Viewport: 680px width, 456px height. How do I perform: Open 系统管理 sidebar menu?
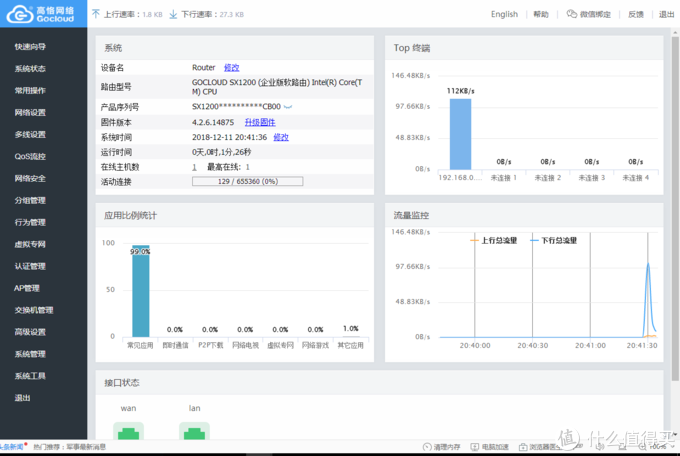click(30, 354)
